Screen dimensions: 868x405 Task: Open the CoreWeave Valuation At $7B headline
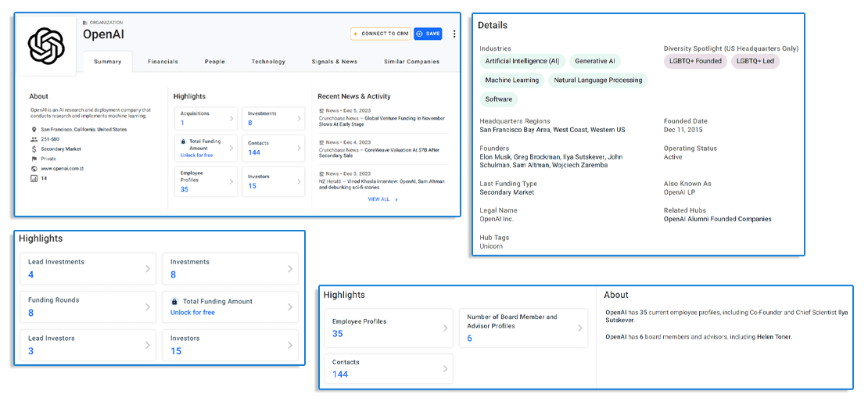click(x=378, y=153)
